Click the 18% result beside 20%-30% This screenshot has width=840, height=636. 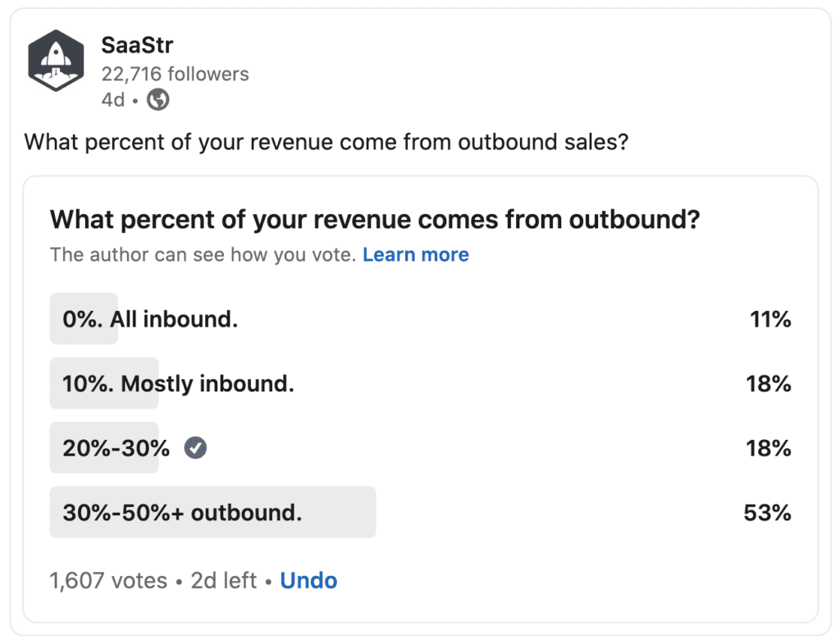[x=769, y=448]
